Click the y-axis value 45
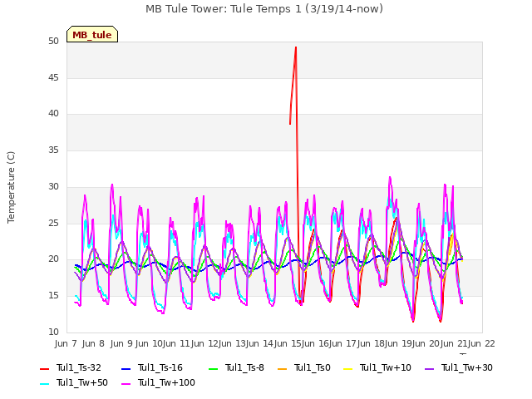 [53, 77]
